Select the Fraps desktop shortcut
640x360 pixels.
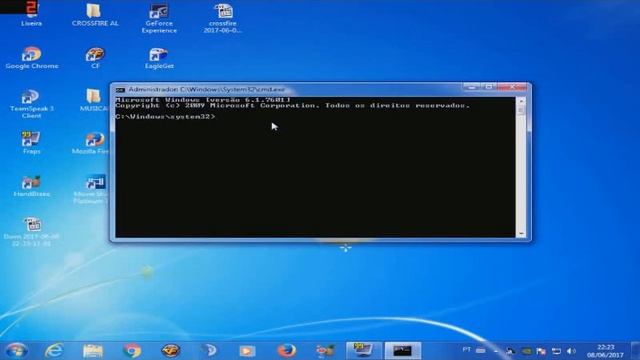(31, 143)
